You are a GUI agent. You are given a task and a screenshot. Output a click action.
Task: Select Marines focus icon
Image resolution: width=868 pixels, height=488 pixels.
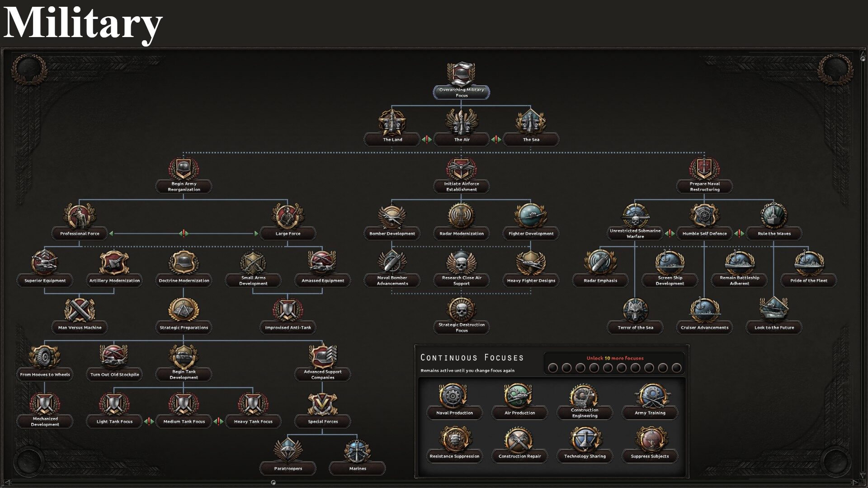coord(357,450)
